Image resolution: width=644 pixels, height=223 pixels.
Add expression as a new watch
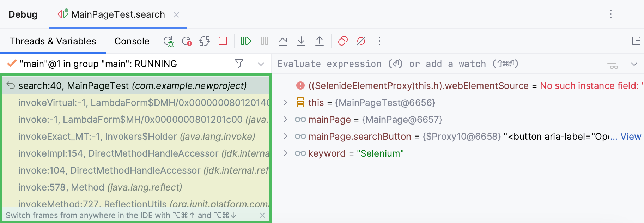click(x=613, y=64)
